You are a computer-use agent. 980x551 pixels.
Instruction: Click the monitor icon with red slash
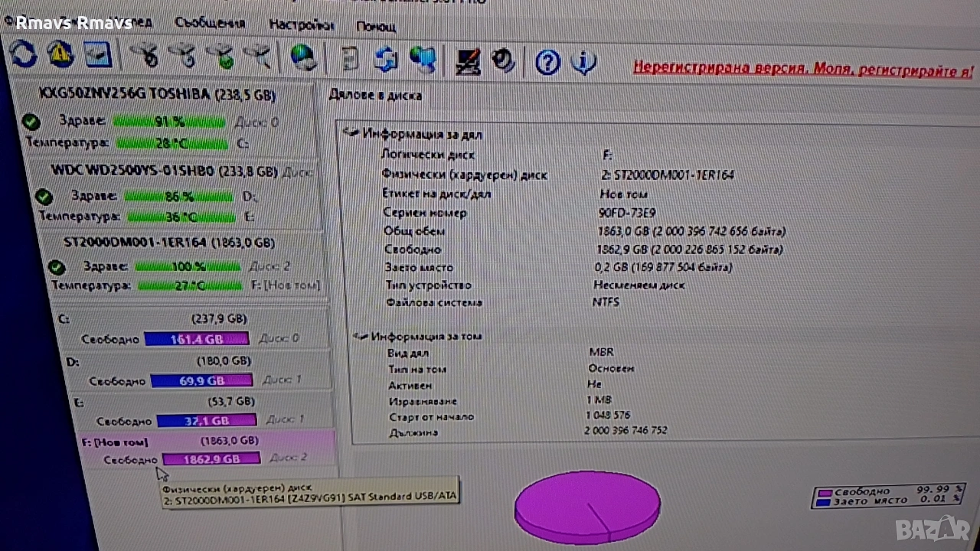[468, 60]
